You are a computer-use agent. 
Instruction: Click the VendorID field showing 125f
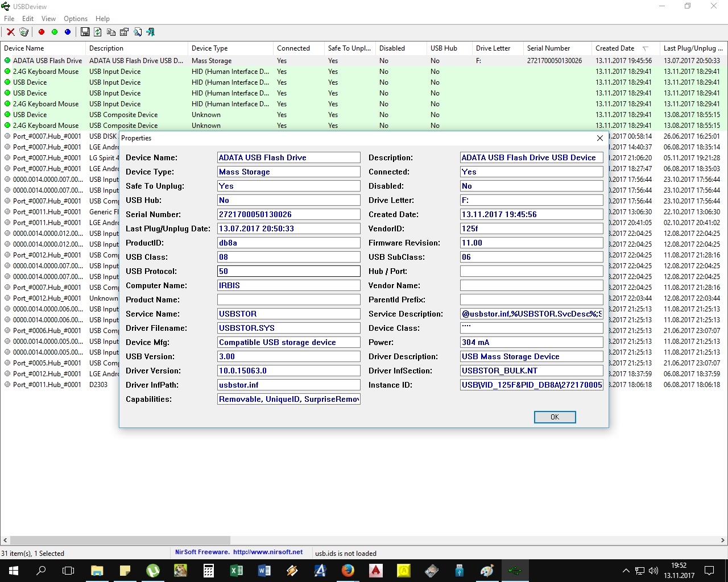coord(532,228)
